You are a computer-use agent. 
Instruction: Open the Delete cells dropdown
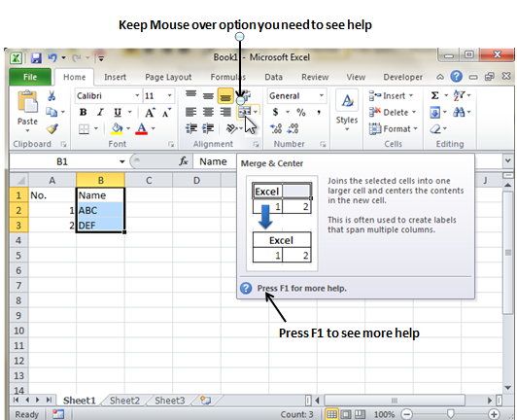click(x=414, y=112)
